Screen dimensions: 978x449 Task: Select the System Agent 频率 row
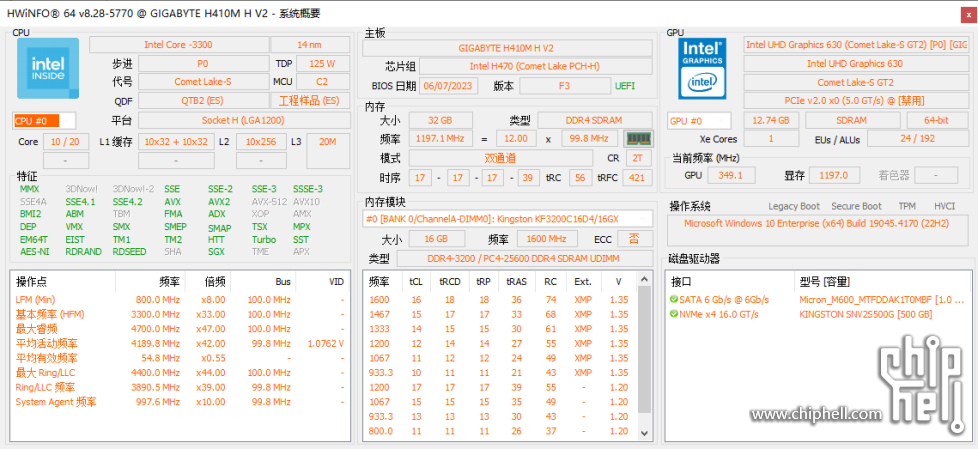pyautogui.click(x=180, y=402)
